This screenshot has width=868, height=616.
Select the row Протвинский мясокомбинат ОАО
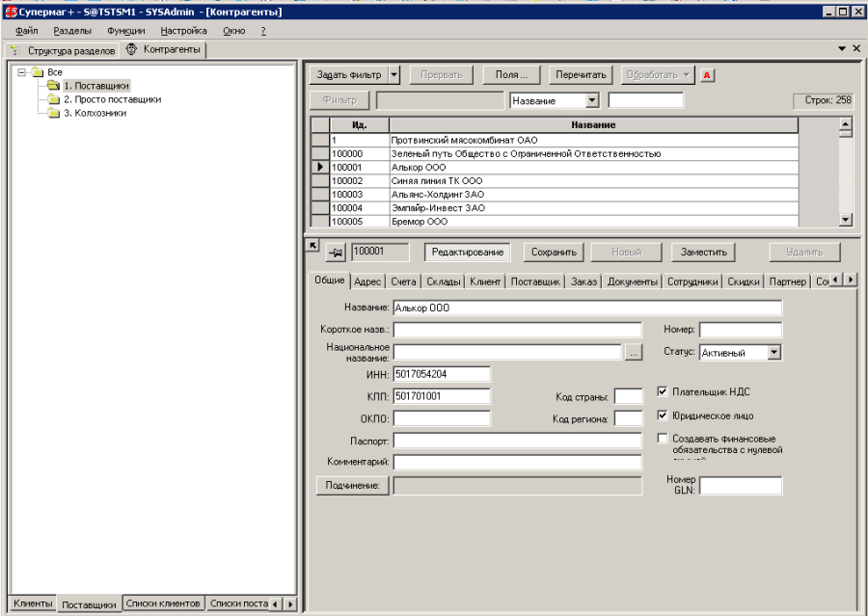(556, 141)
